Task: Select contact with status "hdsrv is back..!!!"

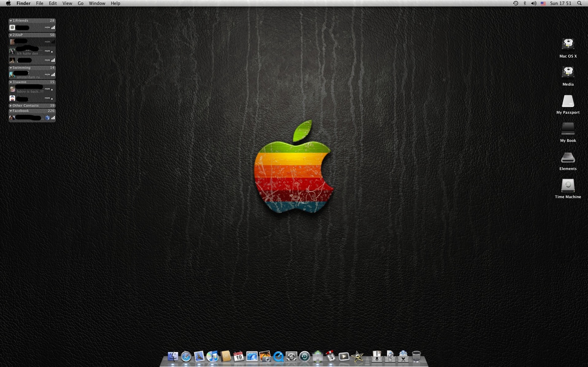Action: (32, 89)
